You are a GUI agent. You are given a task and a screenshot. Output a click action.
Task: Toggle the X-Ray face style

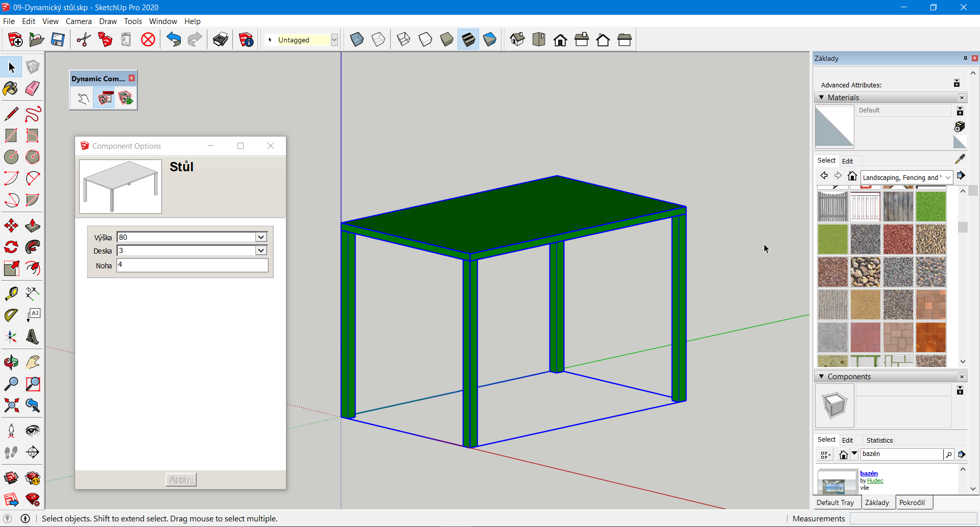[x=357, y=39]
